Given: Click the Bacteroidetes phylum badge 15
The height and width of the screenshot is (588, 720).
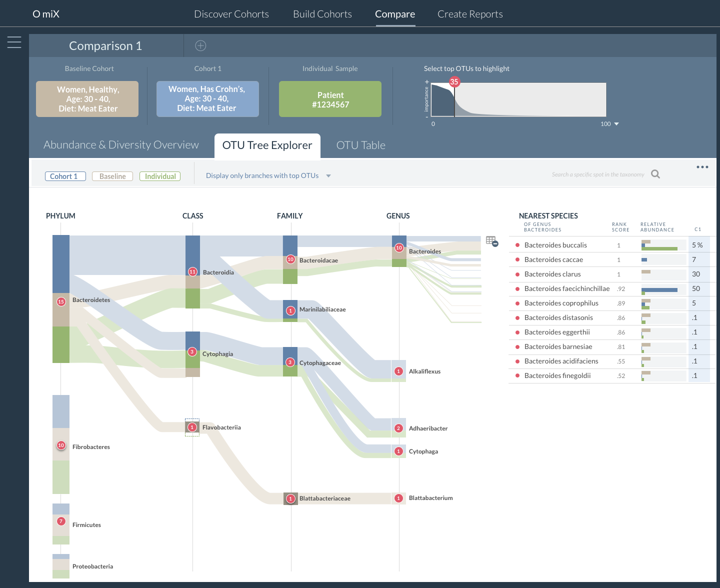Looking at the screenshot, I should (61, 301).
